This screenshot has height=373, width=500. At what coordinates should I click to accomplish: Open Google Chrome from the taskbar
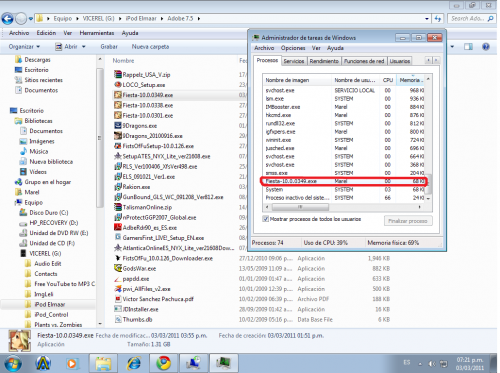tap(163, 363)
